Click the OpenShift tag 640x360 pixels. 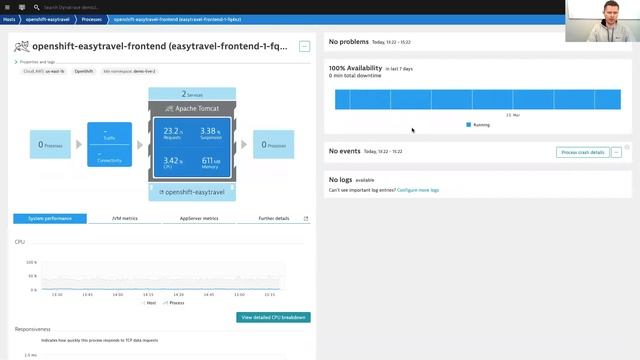pos(84,71)
